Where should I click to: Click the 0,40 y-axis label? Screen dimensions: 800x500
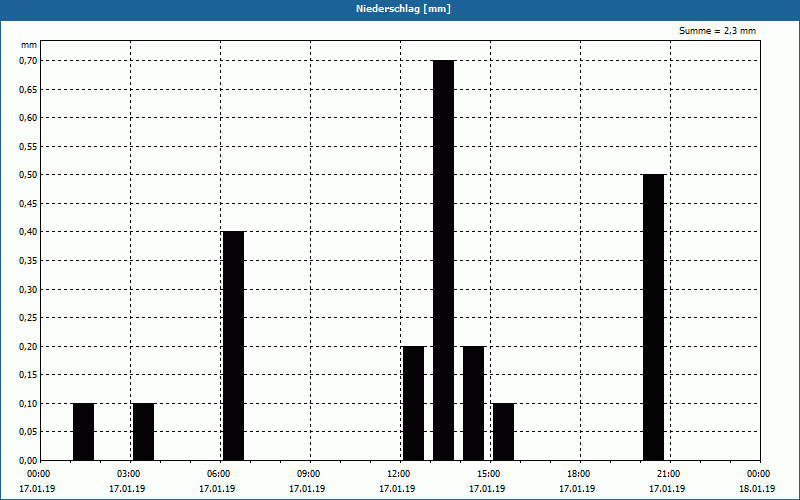tap(28, 232)
